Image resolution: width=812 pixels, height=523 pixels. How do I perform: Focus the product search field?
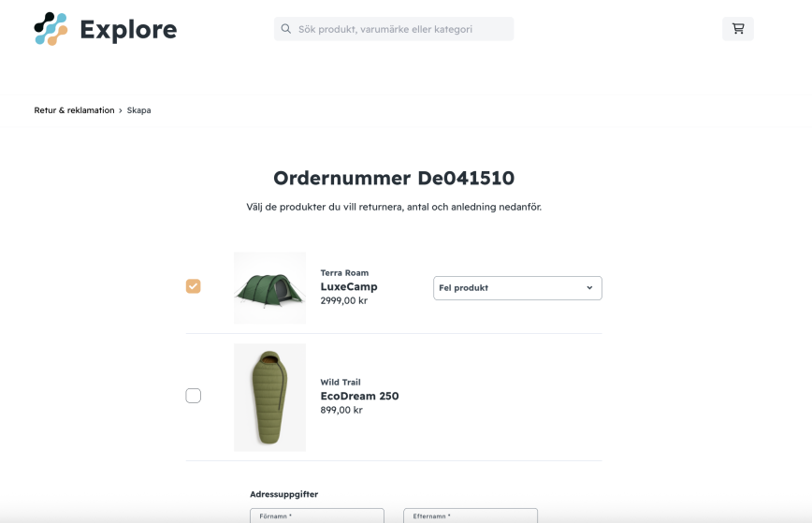pos(394,29)
